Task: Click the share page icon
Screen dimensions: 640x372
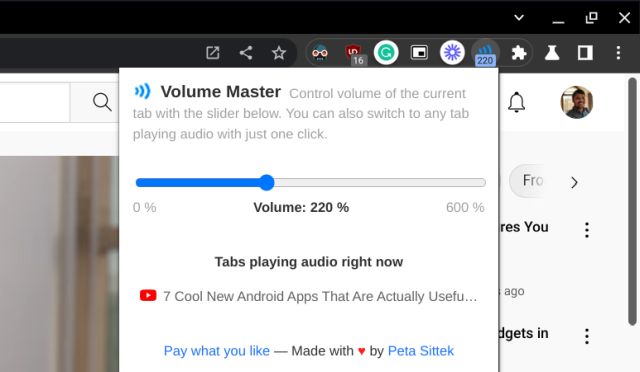Action: pos(246,53)
